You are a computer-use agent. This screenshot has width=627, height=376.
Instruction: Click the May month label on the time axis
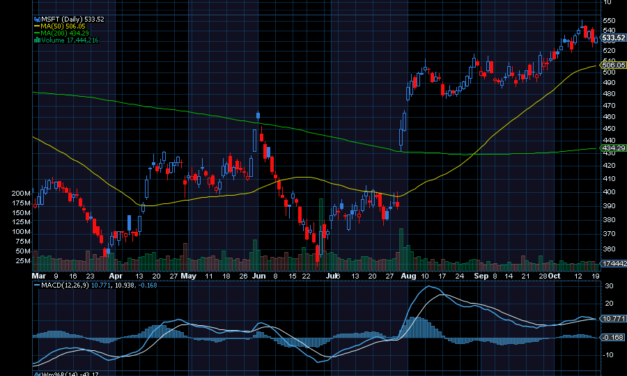pos(188,276)
